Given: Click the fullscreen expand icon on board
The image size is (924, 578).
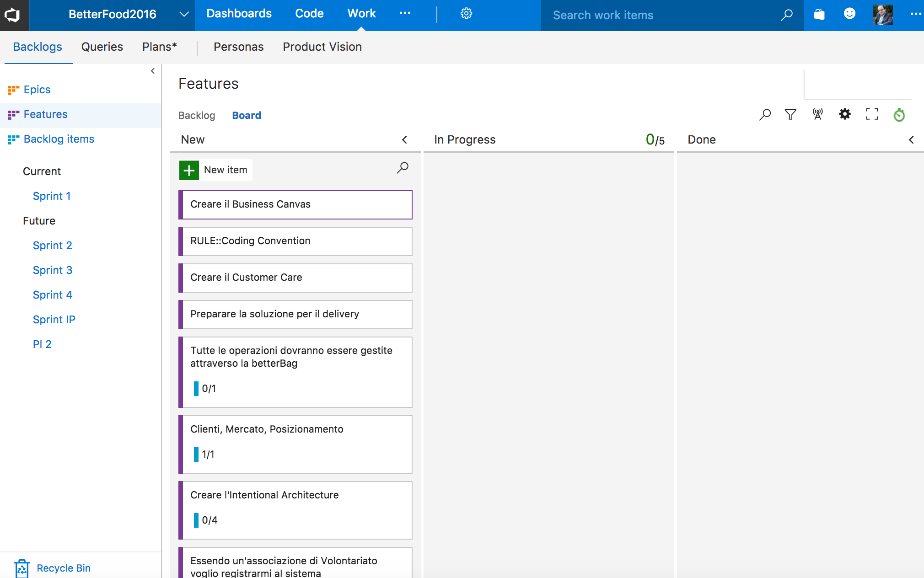Looking at the screenshot, I should tap(872, 114).
